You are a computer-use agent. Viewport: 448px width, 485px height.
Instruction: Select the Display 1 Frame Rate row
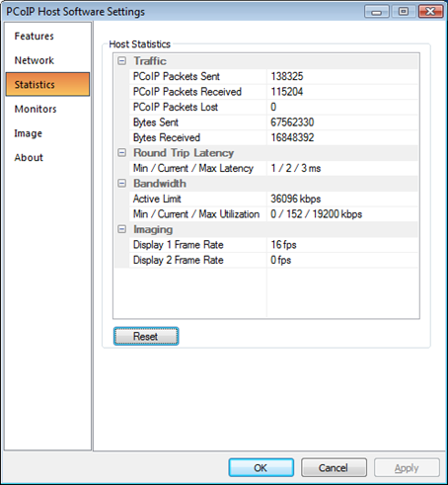point(274,245)
